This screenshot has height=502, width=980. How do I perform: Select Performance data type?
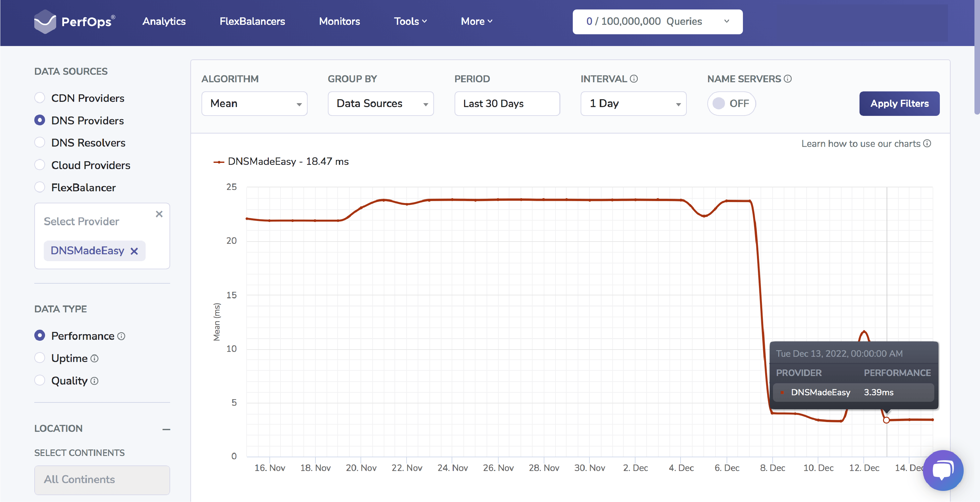tap(40, 336)
